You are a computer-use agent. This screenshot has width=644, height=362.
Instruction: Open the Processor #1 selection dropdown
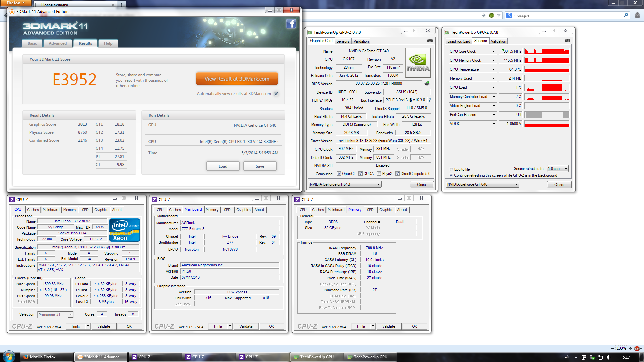(x=55, y=315)
